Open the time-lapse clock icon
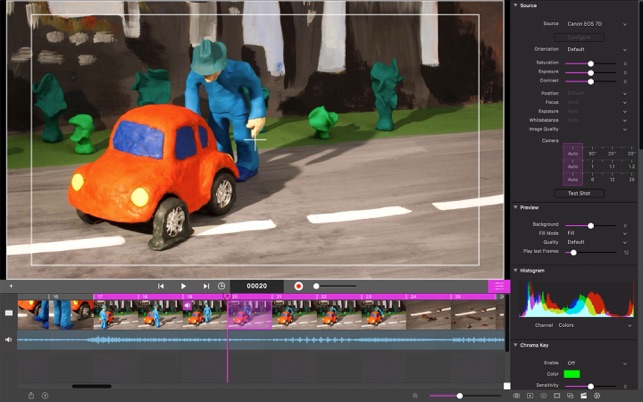643x402 pixels. point(222,286)
